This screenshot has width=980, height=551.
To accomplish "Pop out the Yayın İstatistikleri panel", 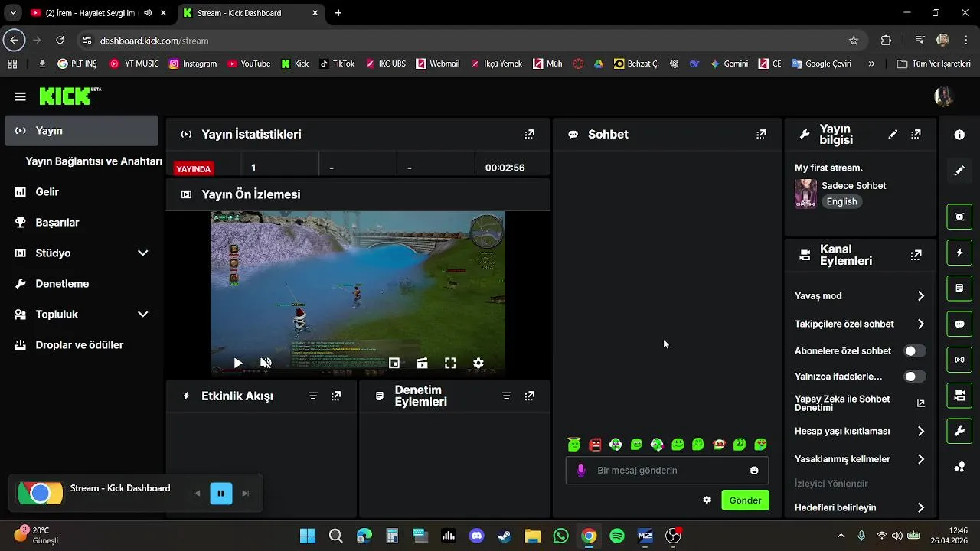I will [529, 134].
